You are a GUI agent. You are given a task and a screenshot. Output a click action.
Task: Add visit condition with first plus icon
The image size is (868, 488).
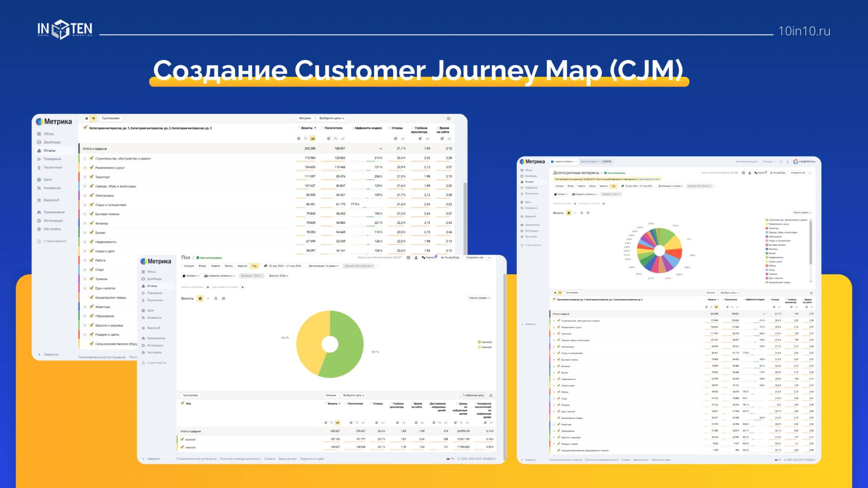208,287
